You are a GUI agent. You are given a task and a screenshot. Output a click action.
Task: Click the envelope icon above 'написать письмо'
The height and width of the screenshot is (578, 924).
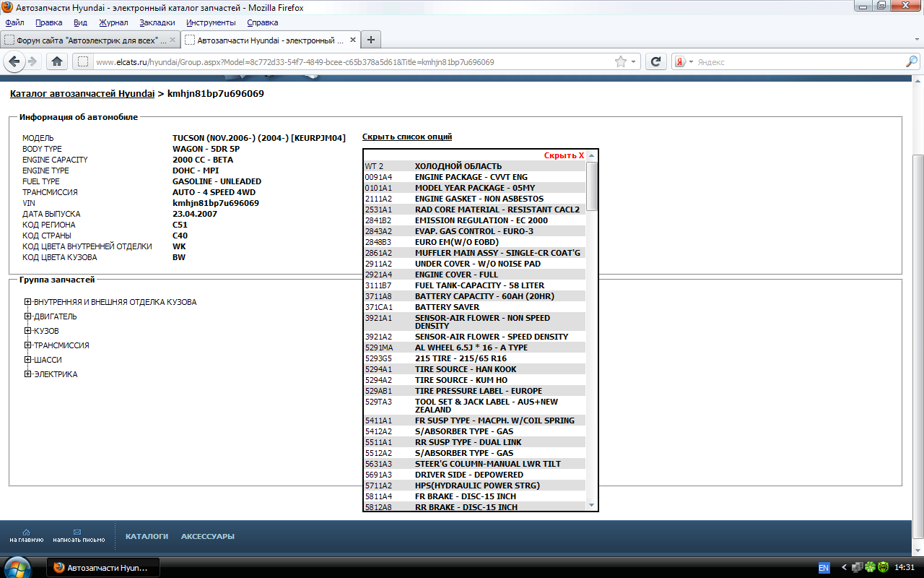(77, 532)
